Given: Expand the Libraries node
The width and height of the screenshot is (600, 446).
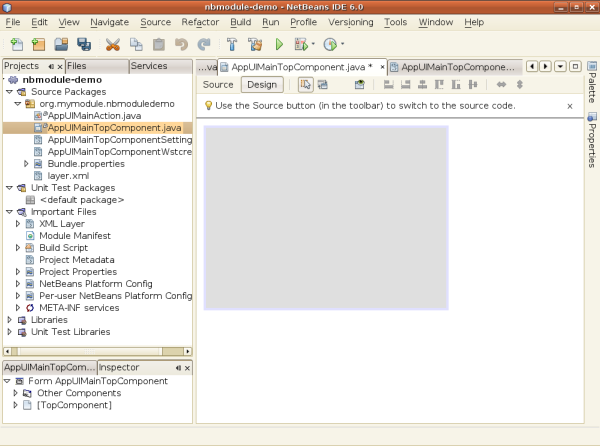Looking at the screenshot, I should click(10, 320).
